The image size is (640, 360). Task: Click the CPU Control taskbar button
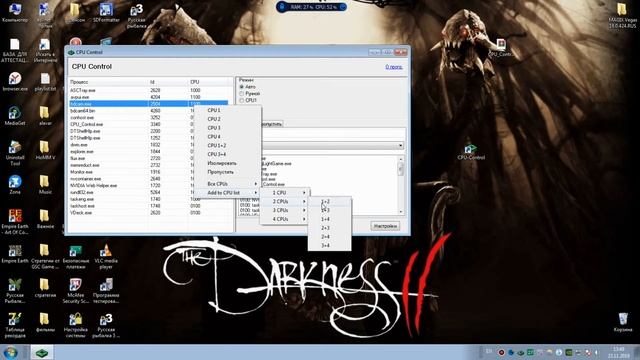(42, 352)
